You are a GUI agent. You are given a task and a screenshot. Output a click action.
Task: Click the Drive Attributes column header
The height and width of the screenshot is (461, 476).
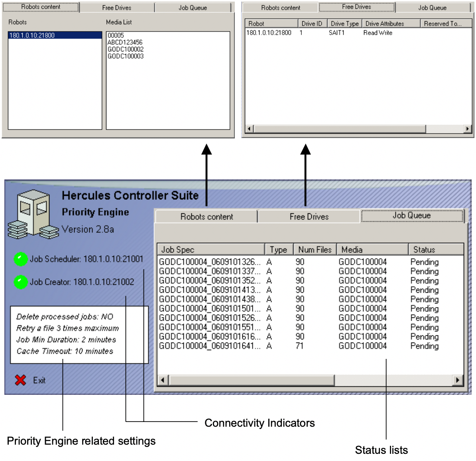click(391, 24)
